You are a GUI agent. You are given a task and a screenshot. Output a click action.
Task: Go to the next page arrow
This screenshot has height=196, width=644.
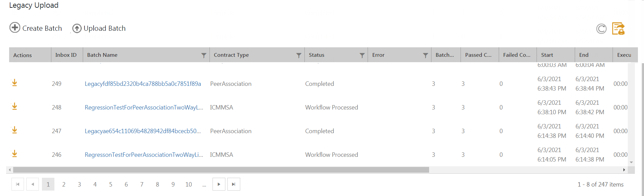click(219, 185)
